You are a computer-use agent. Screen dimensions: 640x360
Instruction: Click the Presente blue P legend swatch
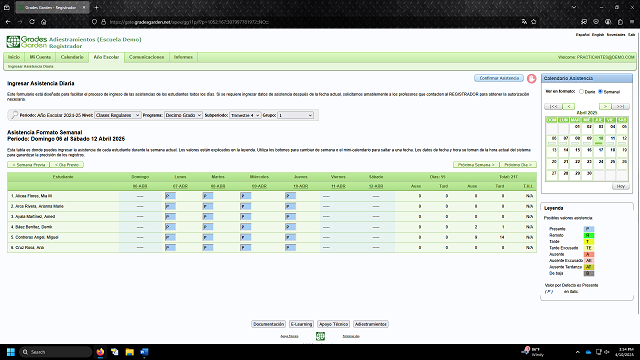coord(589,229)
